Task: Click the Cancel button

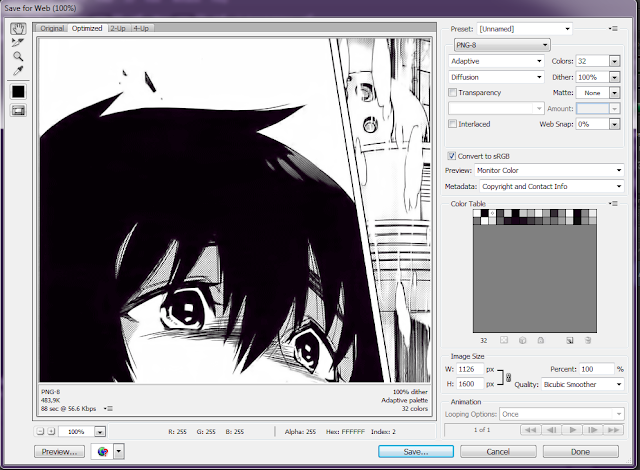Action: 498,452
